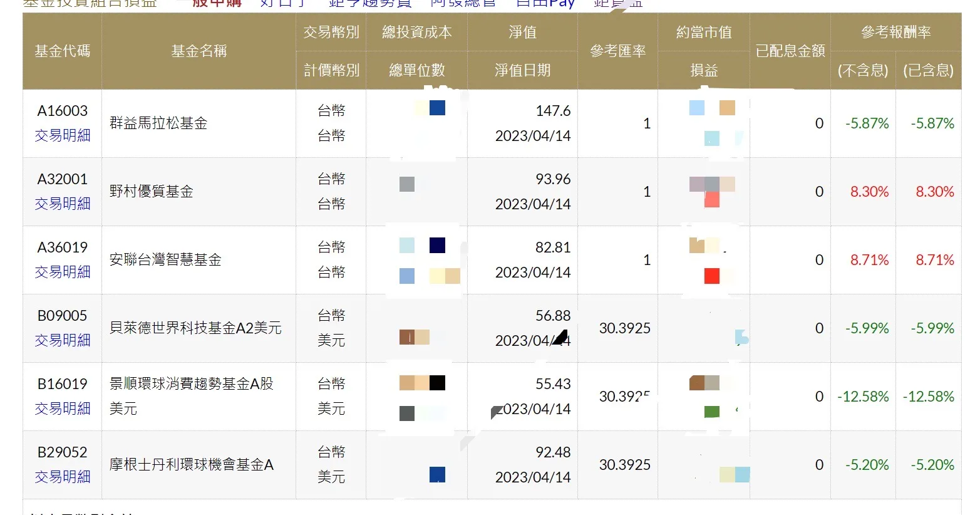Screen dimensions: 980x515
Task: Click 美元 pricing currency in B09005 row
Action: coord(331,340)
